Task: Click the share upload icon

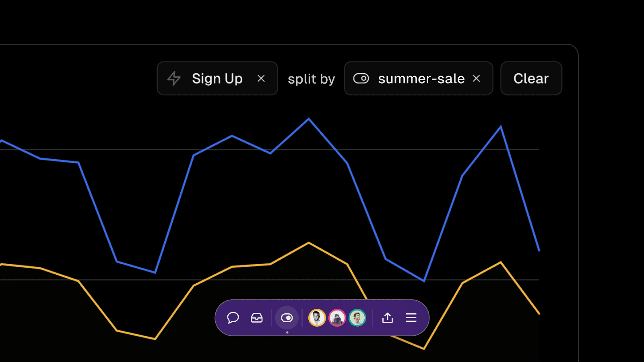Action: 388,318
